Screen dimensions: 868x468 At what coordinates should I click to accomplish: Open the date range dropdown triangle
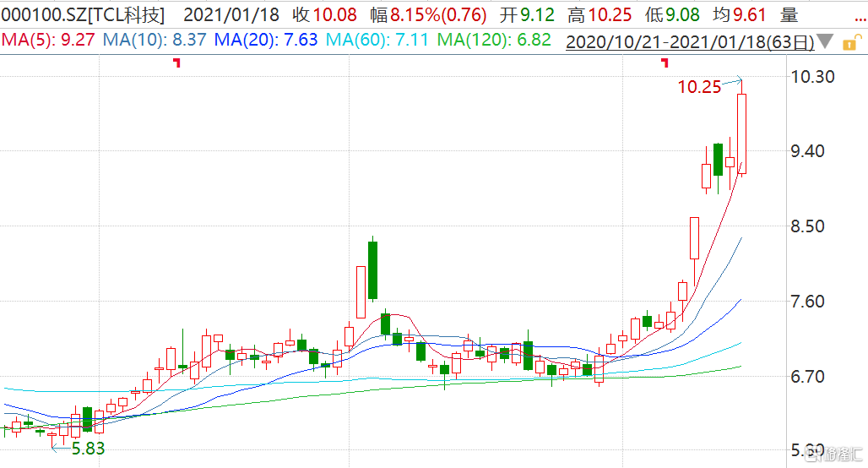825,41
